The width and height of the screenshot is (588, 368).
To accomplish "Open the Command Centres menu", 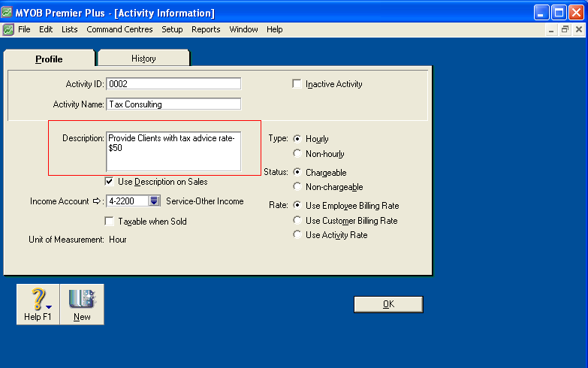I will tap(119, 29).
